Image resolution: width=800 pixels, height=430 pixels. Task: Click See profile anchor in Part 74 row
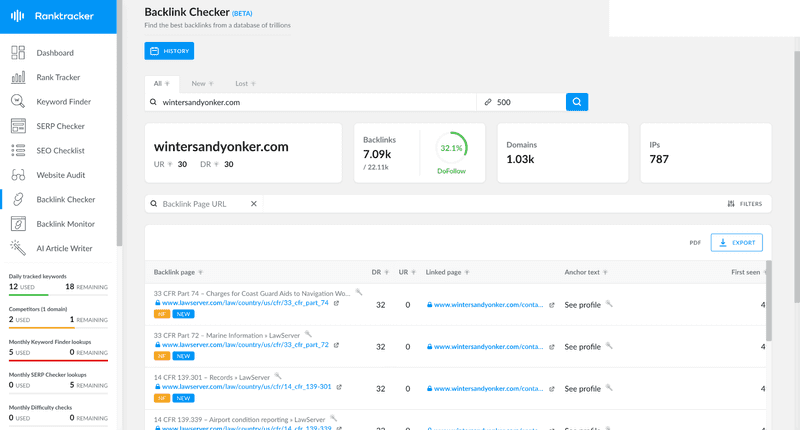click(x=582, y=305)
